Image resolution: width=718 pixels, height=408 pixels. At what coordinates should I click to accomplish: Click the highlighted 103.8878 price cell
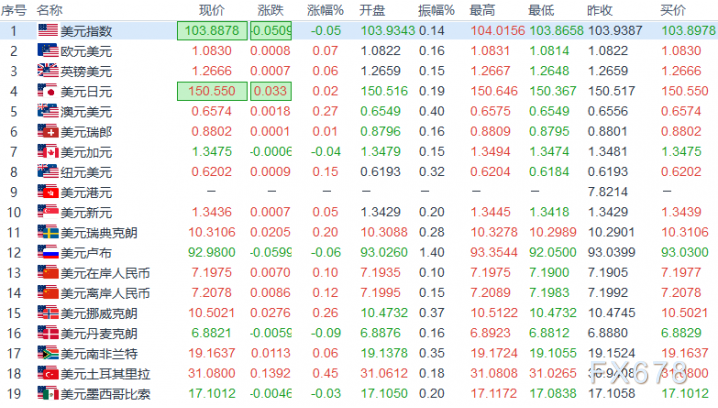[x=212, y=31]
